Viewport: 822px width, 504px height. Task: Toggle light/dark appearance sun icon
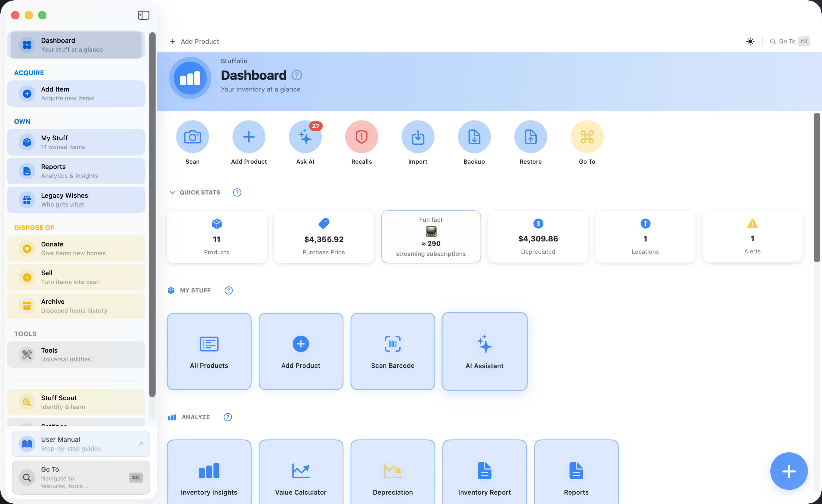(x=750, y=41)
